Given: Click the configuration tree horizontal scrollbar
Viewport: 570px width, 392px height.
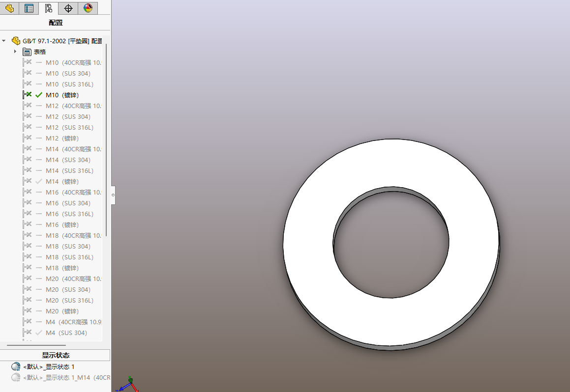Looking at the screenshot, I should coord(36,345).
